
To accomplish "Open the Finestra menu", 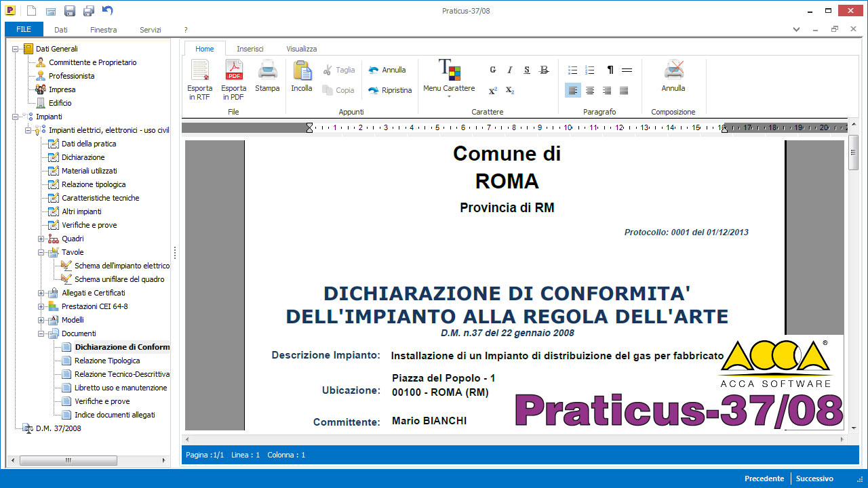I will (x=103, y=30).
